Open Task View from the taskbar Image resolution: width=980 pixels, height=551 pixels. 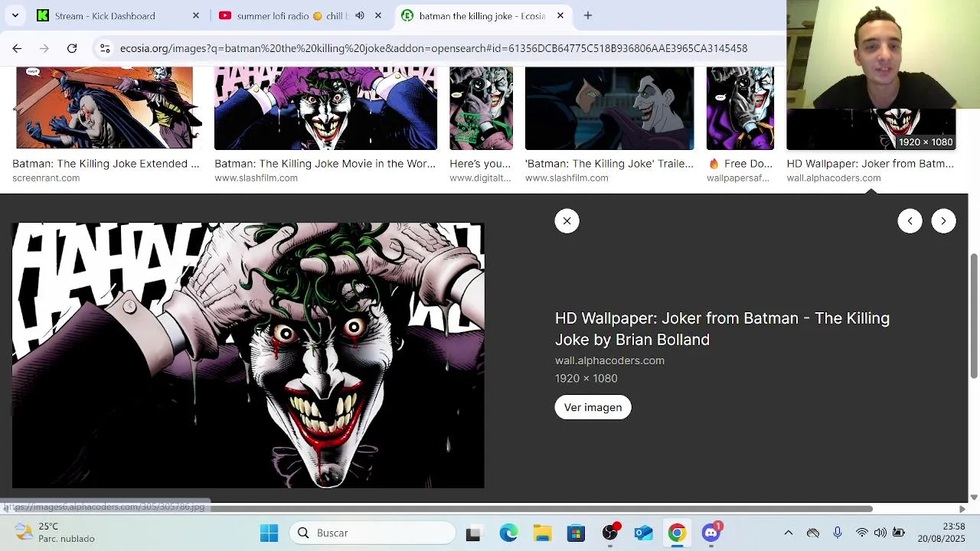(473, 533)
